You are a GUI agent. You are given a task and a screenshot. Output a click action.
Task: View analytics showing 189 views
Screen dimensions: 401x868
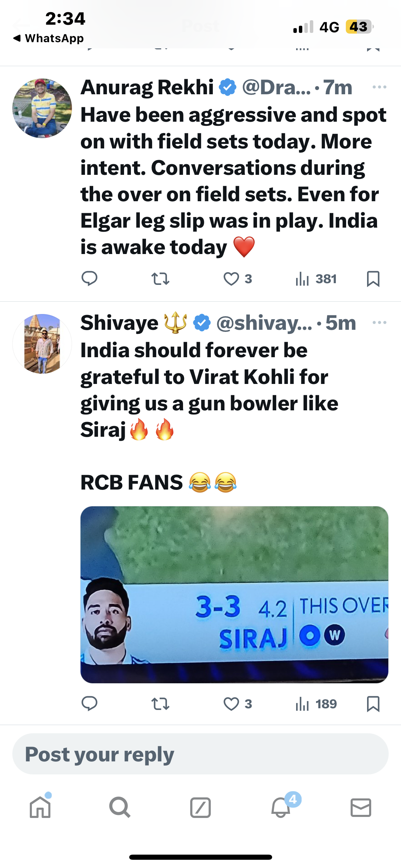[316, 704]
